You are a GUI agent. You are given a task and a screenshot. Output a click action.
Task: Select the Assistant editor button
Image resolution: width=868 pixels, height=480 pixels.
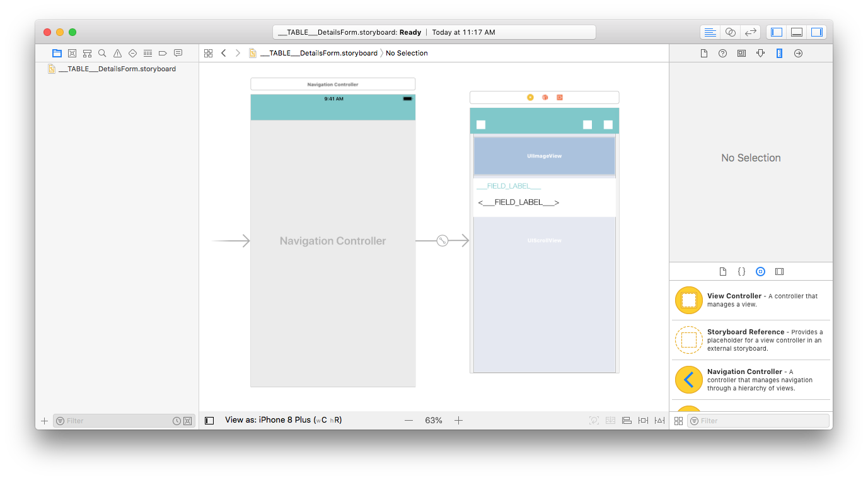pos(730,32)
